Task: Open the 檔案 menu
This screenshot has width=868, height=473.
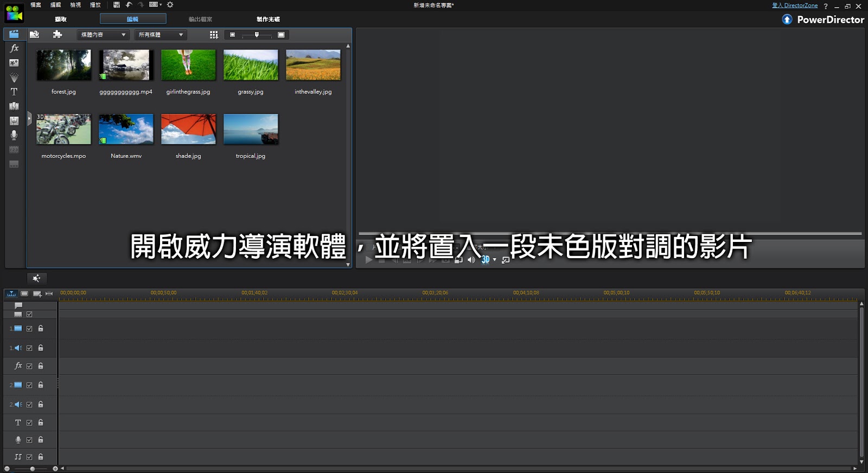Action: click(36, 5)
